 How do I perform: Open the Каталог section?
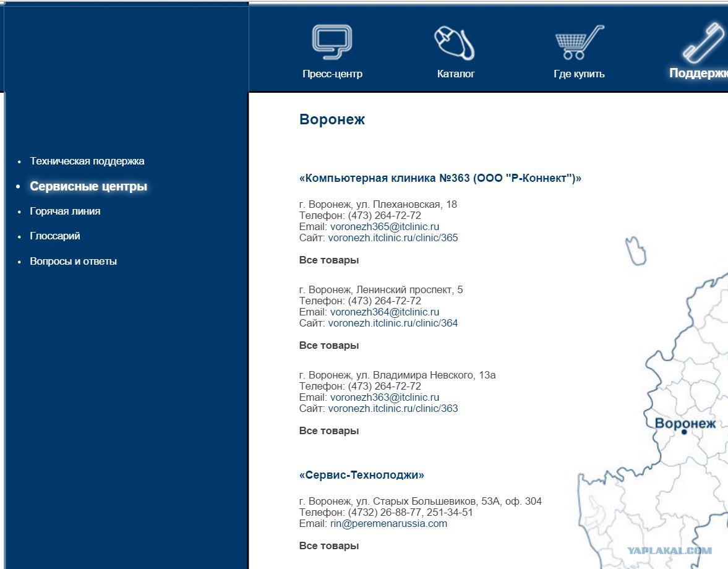[x=455, y=74]
